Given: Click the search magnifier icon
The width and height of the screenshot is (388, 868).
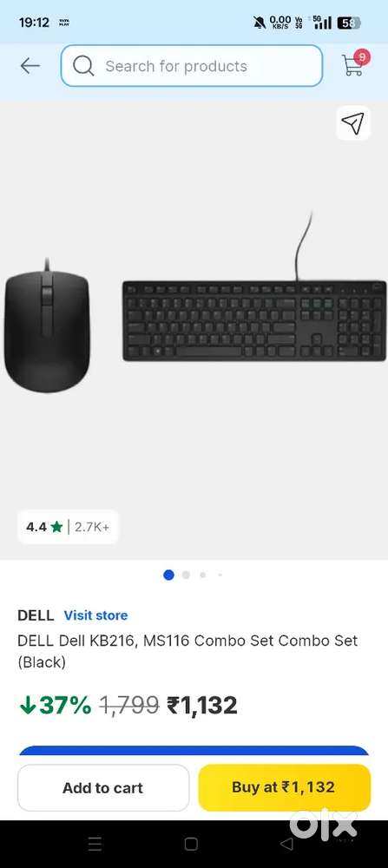Looking at the screenshot, I should (x=83, y=66).
